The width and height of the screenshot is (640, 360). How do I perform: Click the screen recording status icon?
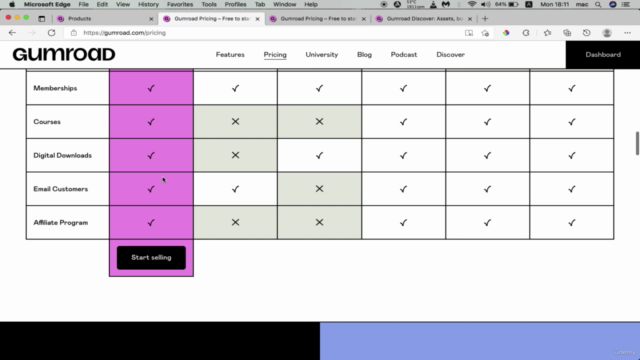384,4
